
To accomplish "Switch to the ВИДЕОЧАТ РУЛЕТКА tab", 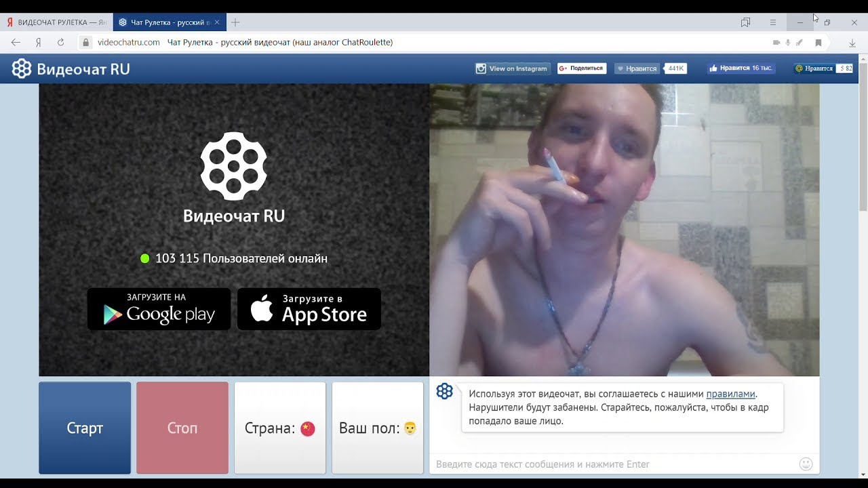I will click(56, 22).
